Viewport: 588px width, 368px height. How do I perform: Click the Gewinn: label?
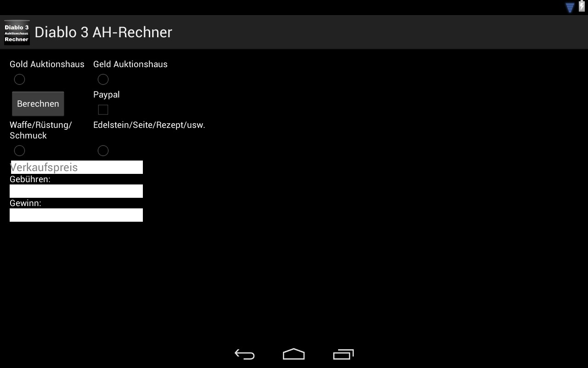(x=25, y=203)
